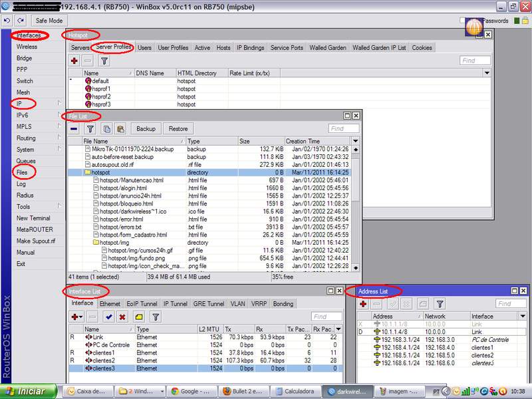Select hsprof3 server profile row

pyautogui.click(x=279, y=104)
